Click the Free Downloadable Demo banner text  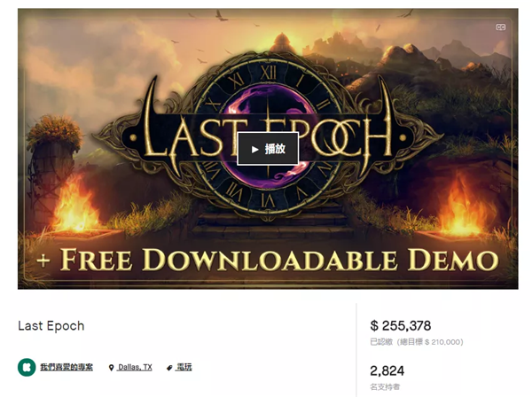click(268, 260)
